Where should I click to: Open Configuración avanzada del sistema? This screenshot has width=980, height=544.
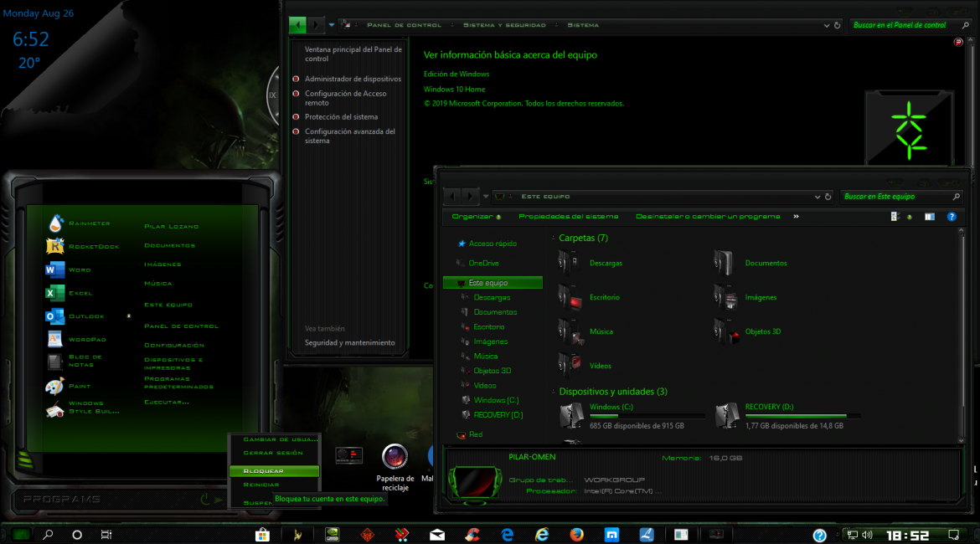pyautogui.click(x=350, y=136)
